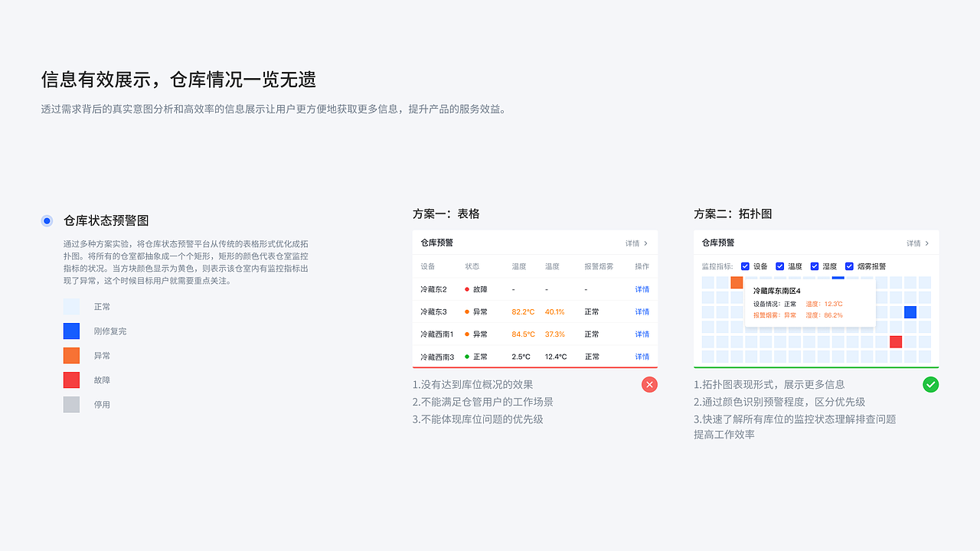980x551 pixels.
Task: Select the 仓库状态预警图 radio button
Action: [x=47, y=220]
